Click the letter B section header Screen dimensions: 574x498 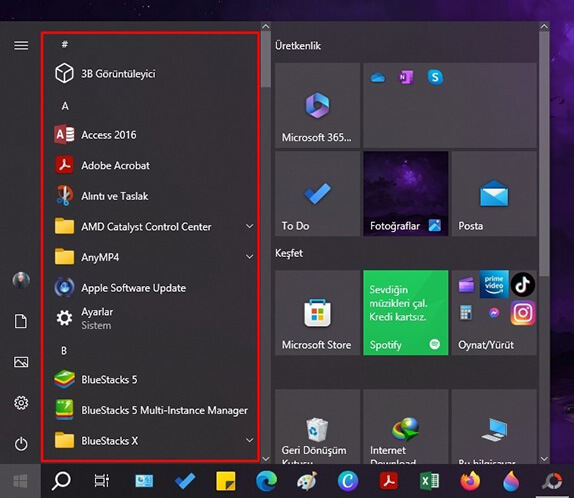(64, 351)
